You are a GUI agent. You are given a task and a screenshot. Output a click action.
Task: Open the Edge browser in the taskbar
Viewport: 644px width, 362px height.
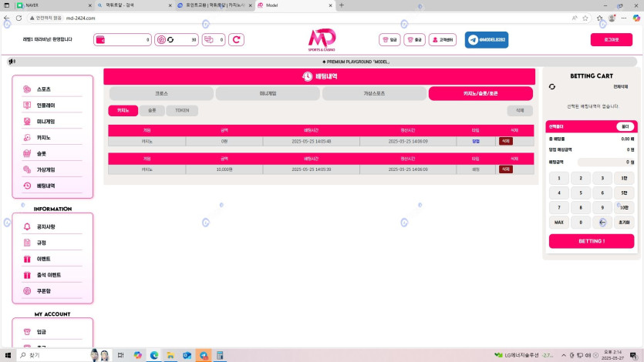point(154,355)
